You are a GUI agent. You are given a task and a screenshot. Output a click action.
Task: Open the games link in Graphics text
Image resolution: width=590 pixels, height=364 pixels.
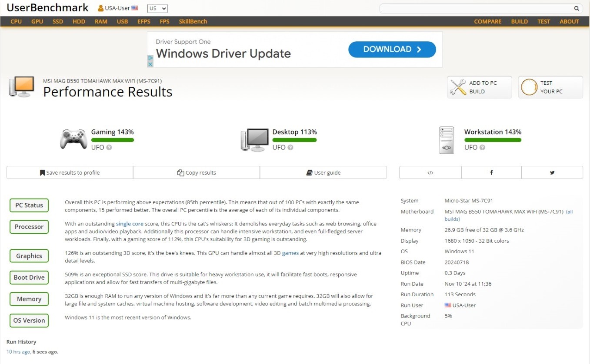(x=290, y=253)
